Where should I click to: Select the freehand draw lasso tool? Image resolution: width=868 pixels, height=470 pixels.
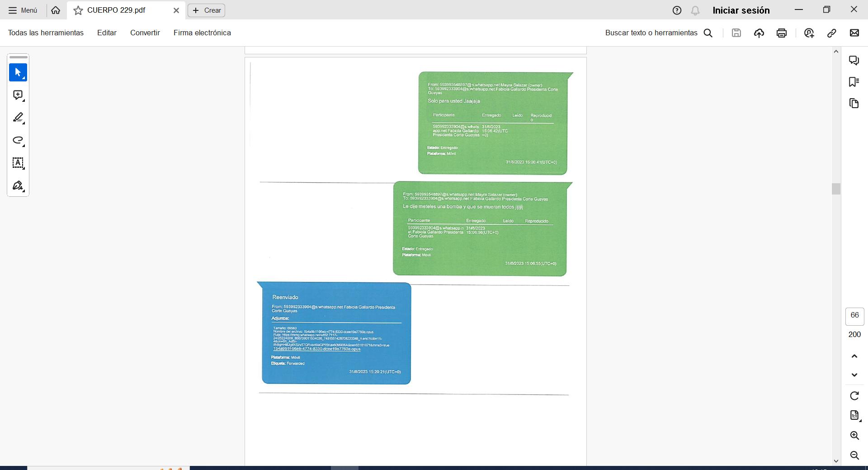(18, 140)
